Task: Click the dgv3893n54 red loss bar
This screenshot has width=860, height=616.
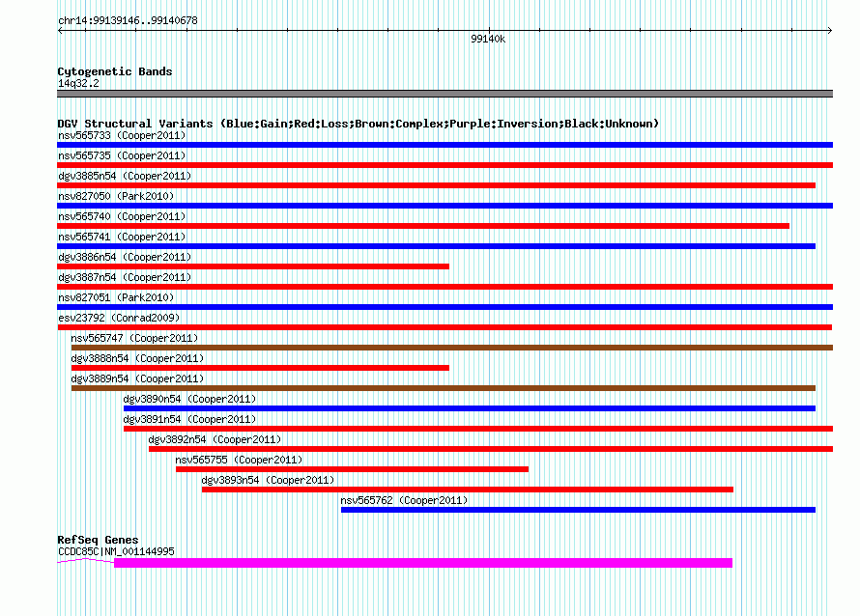Action: click(468, 490)
